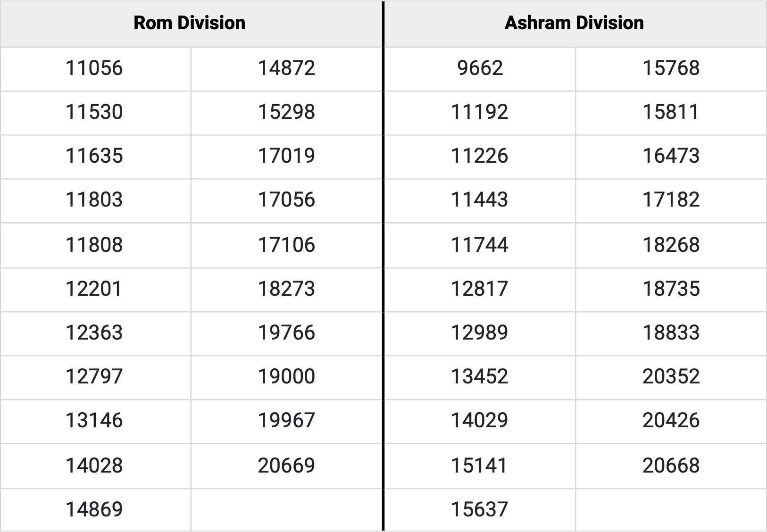Select the 15141 cell

pos(480,466)
